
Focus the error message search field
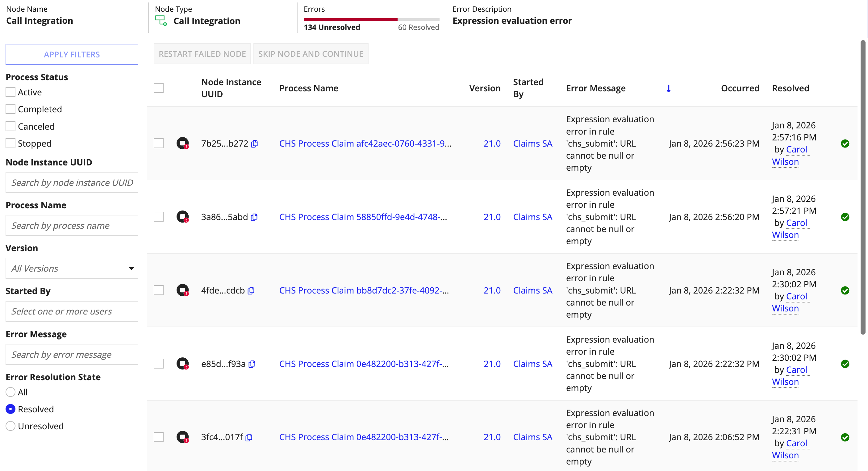(72, 354)
